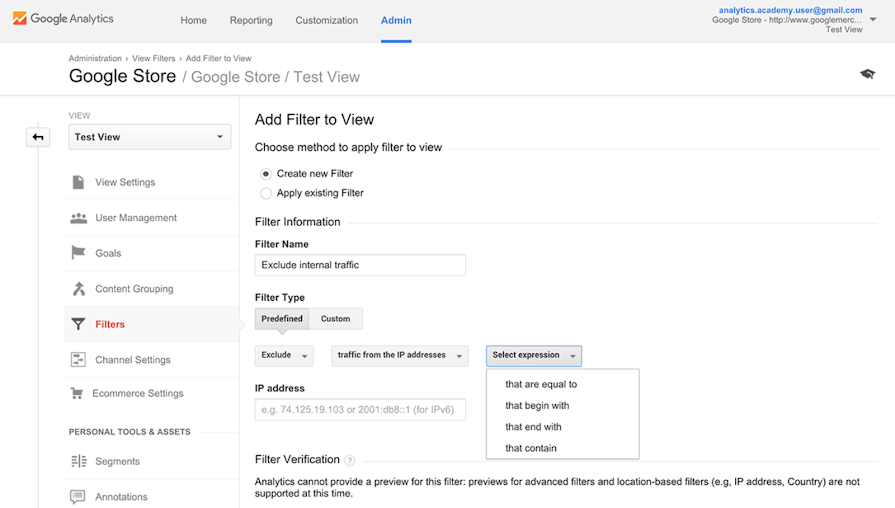Viewport: 895px width, 508px height.
Task: Open the Exclude filter dropdown
Action: point(284,355)
